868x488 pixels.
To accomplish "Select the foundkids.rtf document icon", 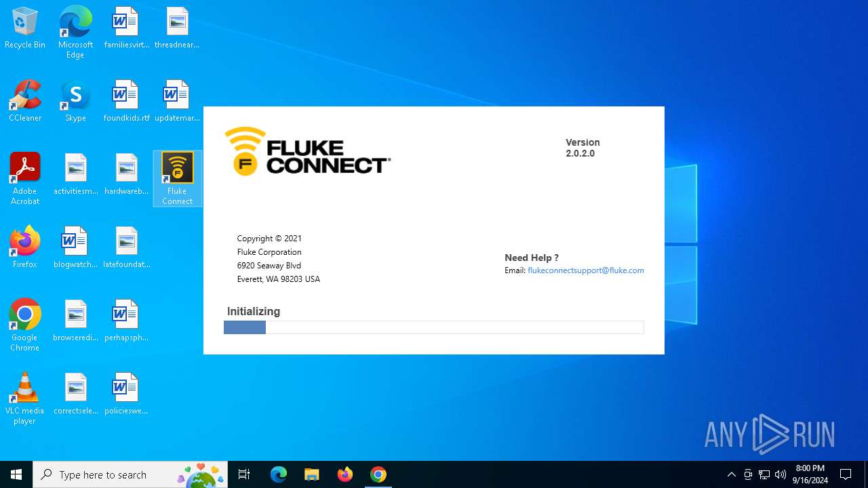I will pos(126,102).
